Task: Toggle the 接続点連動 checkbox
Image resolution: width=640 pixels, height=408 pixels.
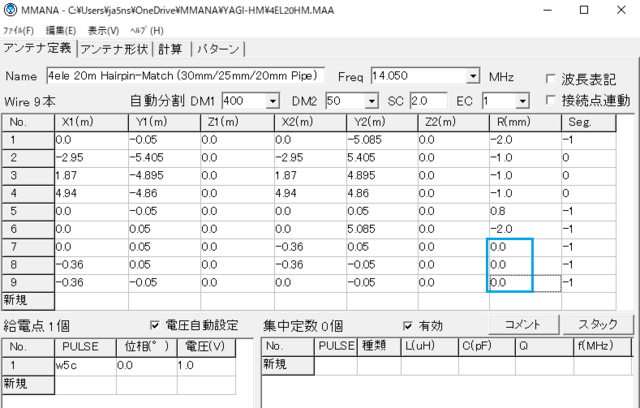Action: 551,100
